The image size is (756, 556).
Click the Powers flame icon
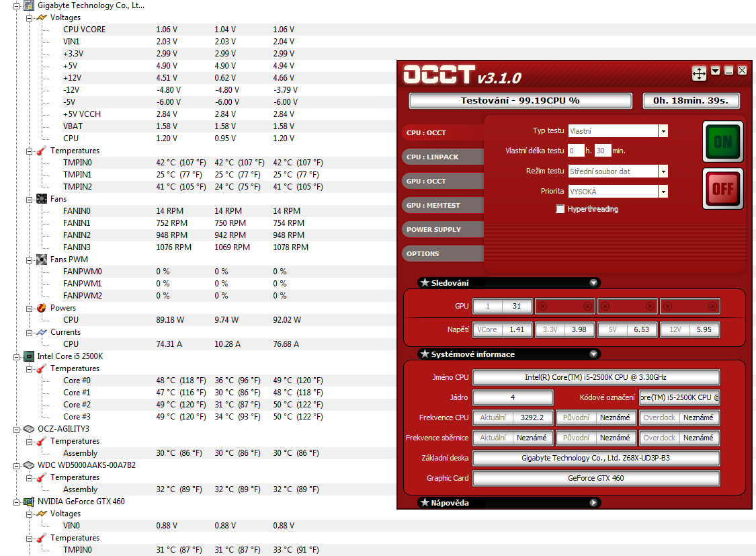pos(42,308)
